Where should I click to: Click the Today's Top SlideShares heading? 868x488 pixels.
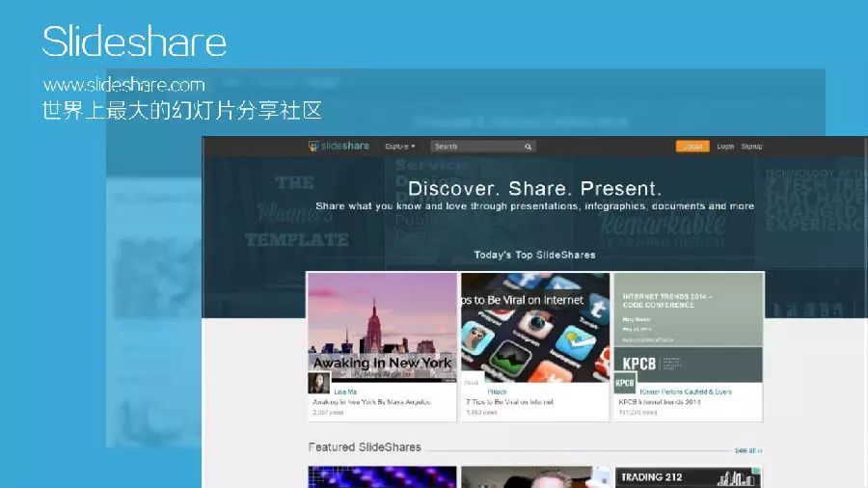pyautogui.click(x=534, y=255)
